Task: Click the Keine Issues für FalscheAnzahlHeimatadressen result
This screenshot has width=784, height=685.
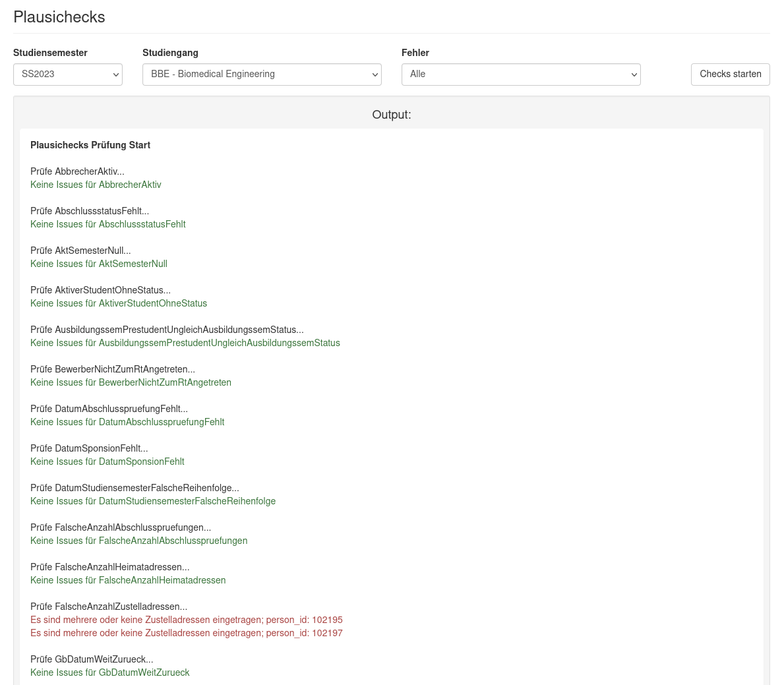Action: (x=128, y=580)
